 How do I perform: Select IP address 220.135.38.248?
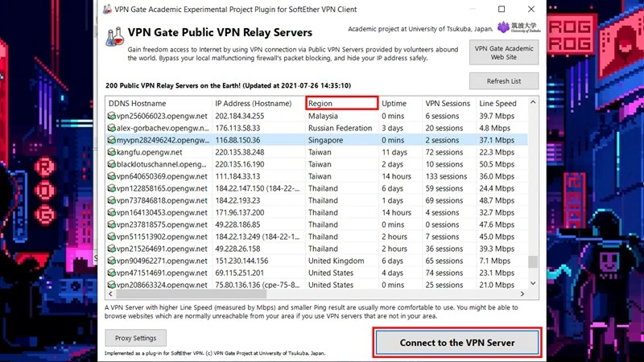click(x=240, y=152)
